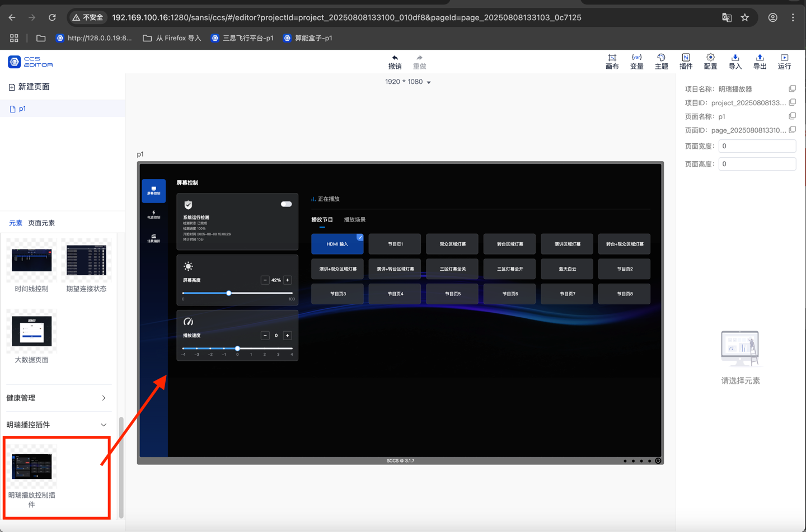Screen dimensions: 806x532
Task: Click the browser address bar URL
Action: click(346, 17)
